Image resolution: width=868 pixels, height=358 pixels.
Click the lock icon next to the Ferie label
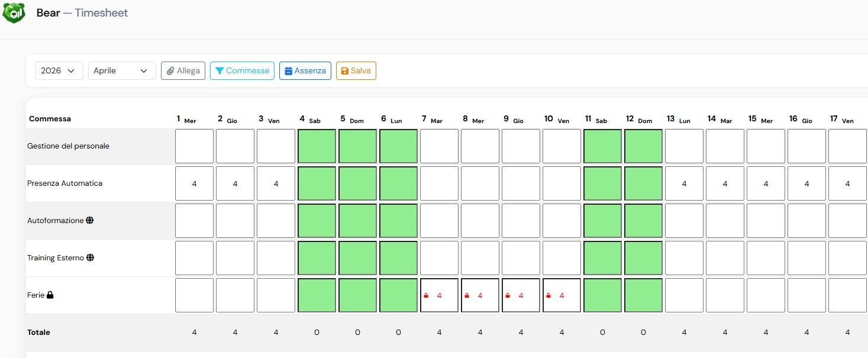[50, 294]
